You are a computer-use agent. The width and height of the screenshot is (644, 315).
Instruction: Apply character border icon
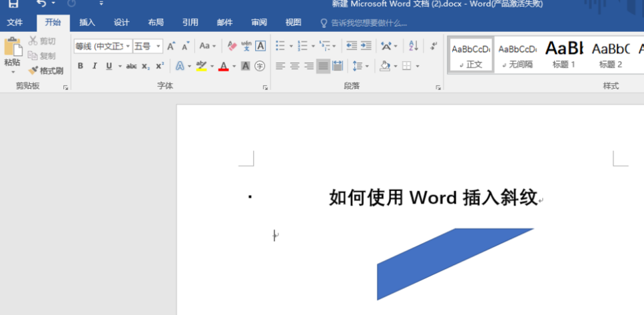coord(260,46)
